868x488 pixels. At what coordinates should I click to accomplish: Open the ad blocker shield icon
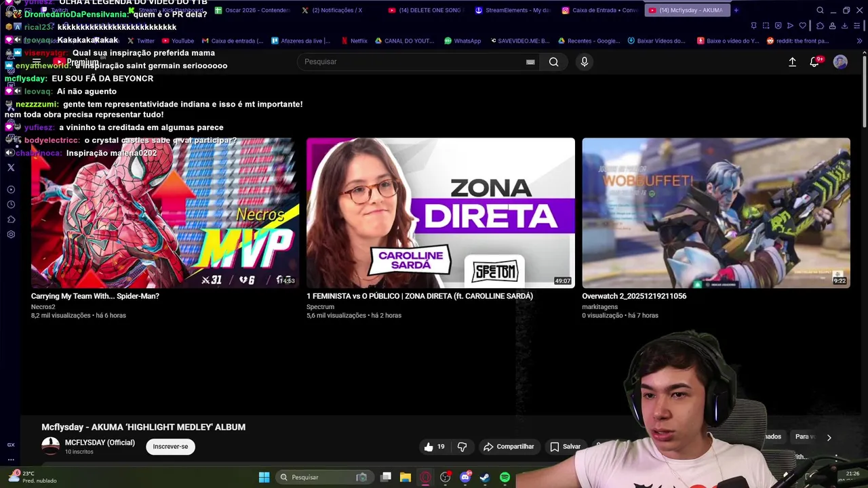point(778,26)
